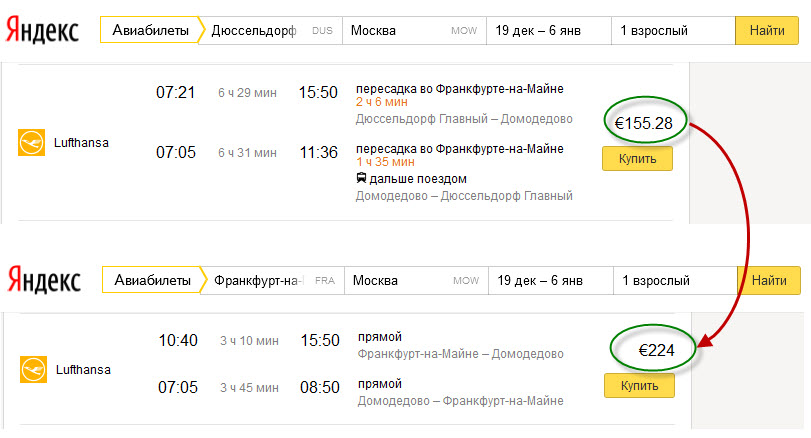Open the top '1 взрослый' passenger selector
This screenshot has height=438, width=811.
click(673, 31)
